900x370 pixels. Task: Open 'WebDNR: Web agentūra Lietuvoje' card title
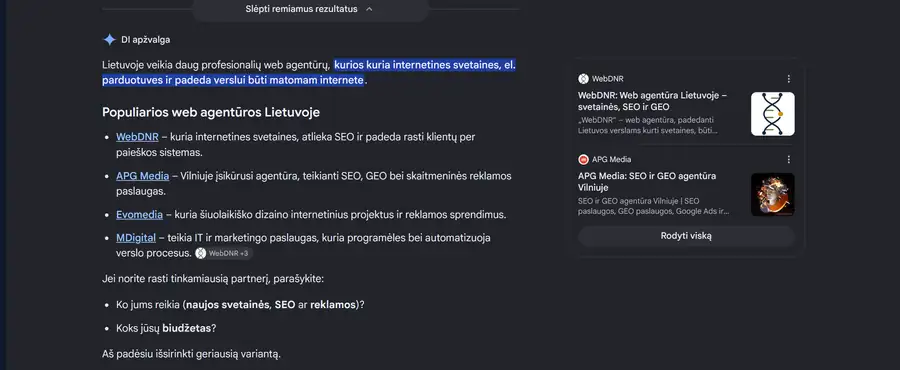(x=653, y=101)
